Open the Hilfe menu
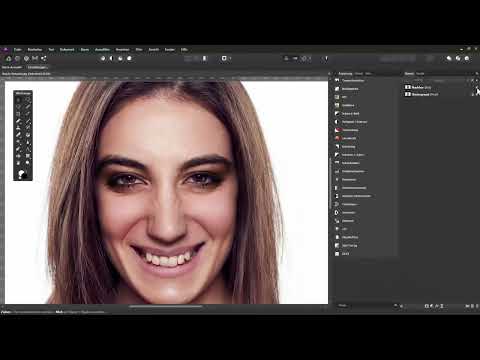The height and width of the screenshot is (360, 480). [184, 50]
